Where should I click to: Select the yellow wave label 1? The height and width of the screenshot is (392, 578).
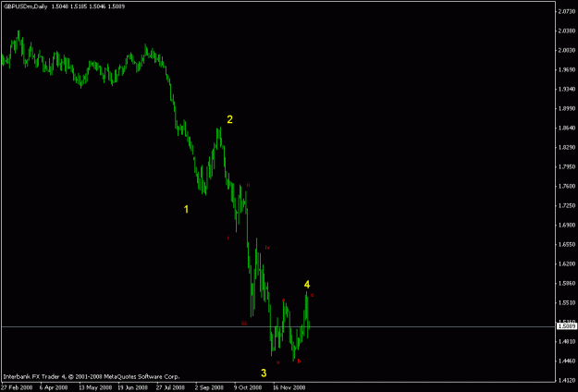point(186,210)
